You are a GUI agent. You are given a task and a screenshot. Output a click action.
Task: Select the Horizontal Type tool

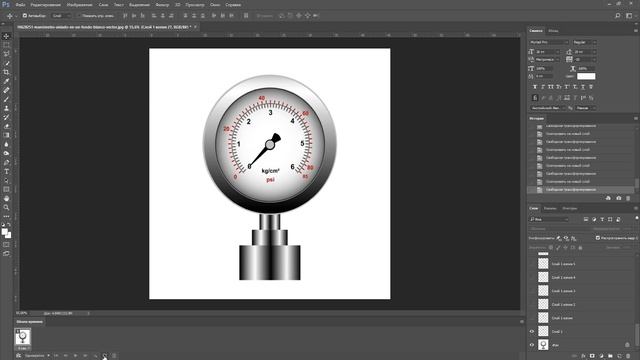point(6,171)
